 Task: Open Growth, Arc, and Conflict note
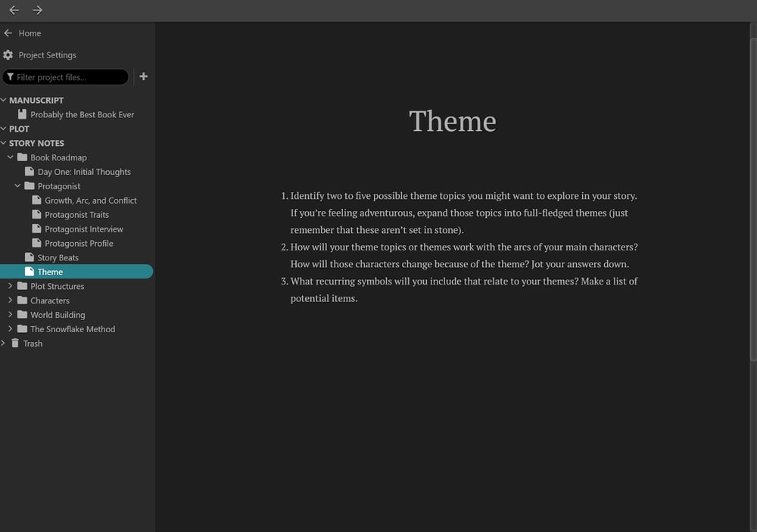(91, 201)
